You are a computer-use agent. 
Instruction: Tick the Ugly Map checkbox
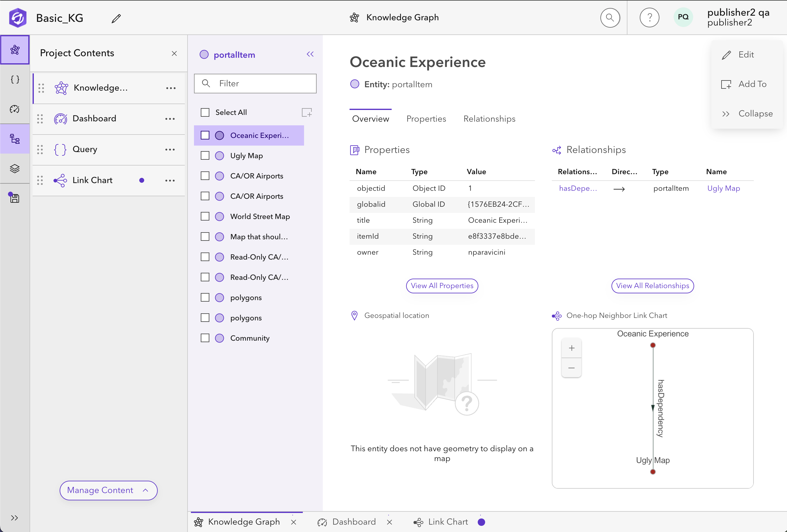[x=205, y=156]
